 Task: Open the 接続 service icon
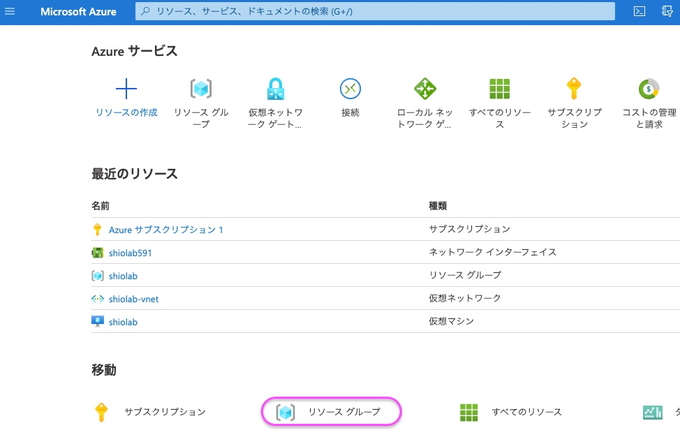click(350, 88)
